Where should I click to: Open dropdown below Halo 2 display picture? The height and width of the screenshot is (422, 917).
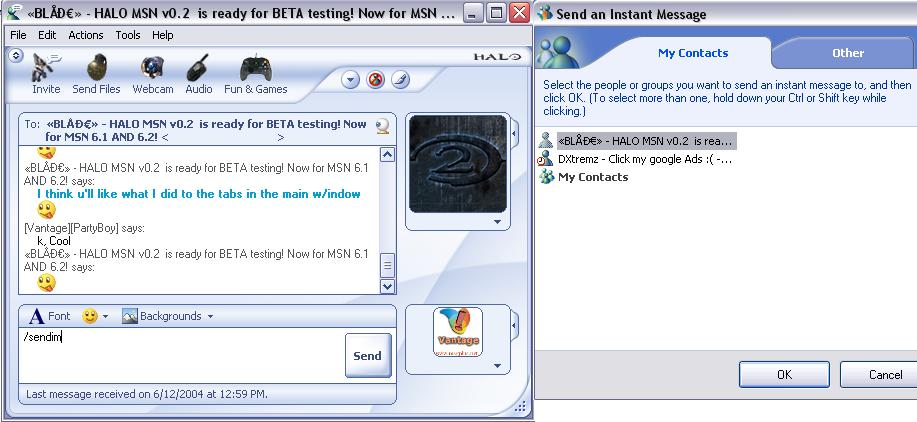pyautogui.click(x=498, y=222)
